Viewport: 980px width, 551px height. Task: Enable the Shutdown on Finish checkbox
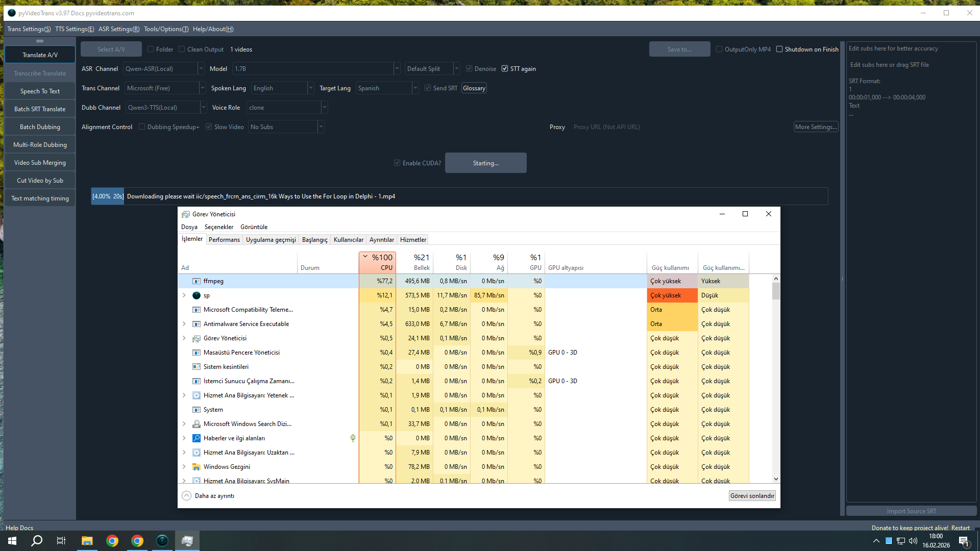[779, 49]
